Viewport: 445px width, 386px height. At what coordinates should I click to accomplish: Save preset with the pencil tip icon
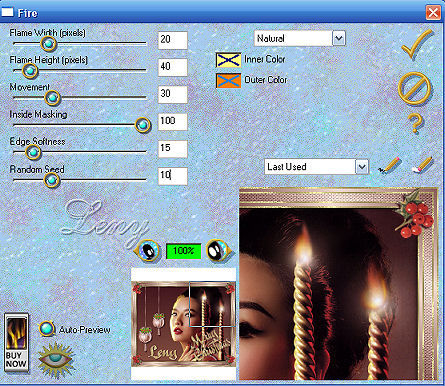click(389, 166)
